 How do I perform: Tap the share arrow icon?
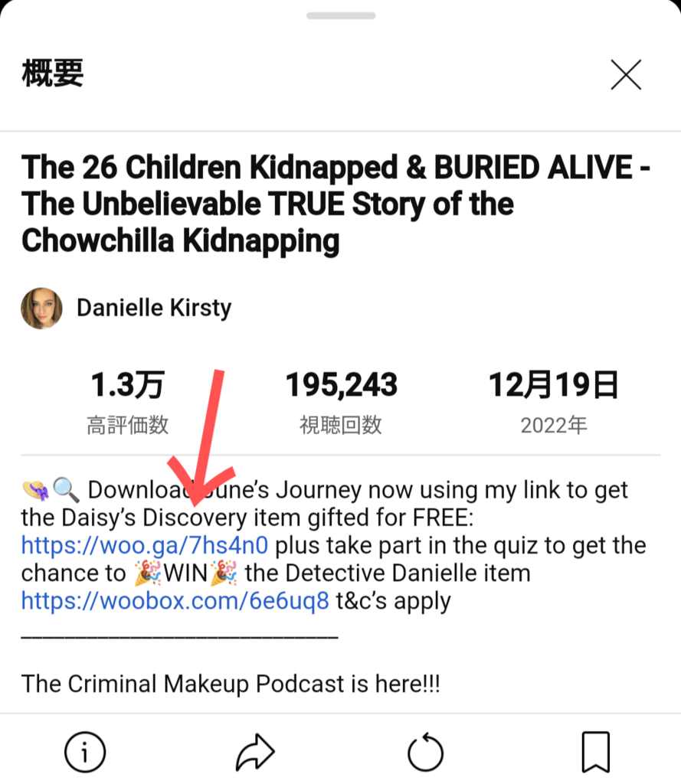[255, 752]
